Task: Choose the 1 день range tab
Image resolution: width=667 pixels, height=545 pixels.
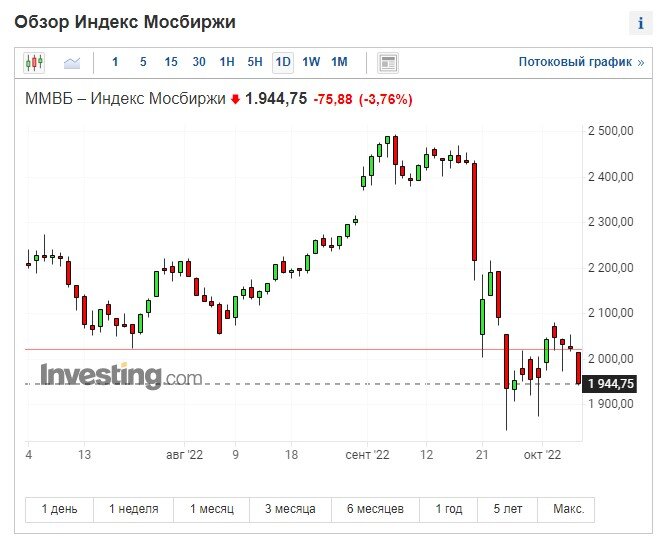Action: [x=60, y=509]
